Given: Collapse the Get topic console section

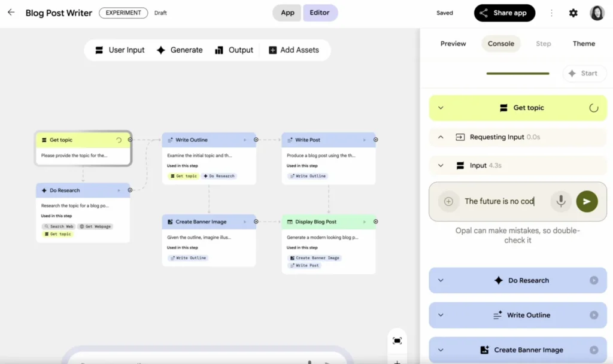Looking at the screenshot, I should [x=441, y=108].
